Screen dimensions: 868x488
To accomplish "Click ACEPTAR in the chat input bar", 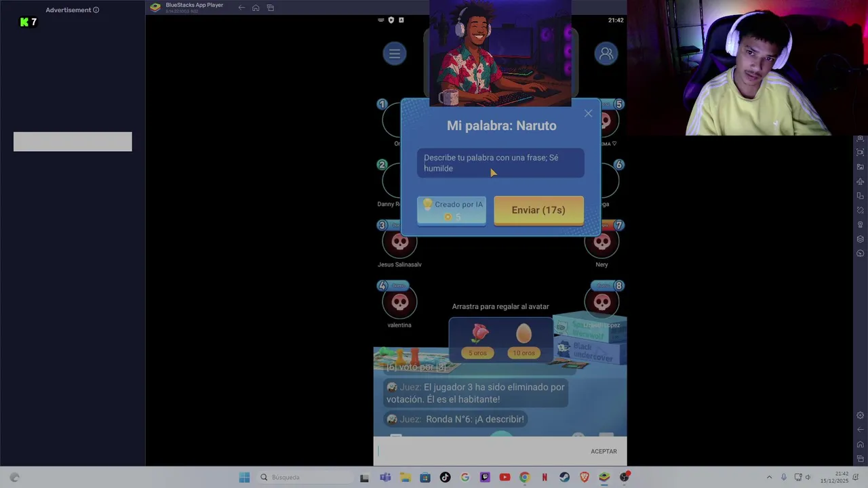I will click(x=604, y=451).
